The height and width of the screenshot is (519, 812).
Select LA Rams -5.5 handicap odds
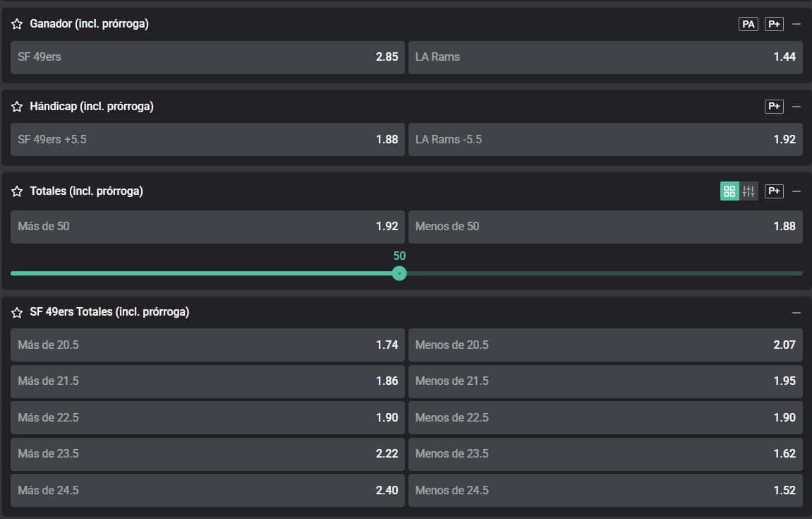click(x=605, y=140)
